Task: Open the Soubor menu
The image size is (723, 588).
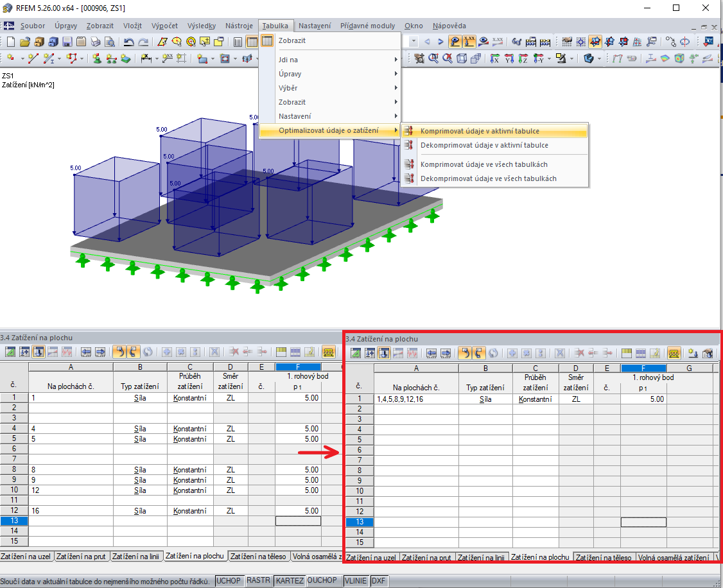Action: click(x=33, y=26)
